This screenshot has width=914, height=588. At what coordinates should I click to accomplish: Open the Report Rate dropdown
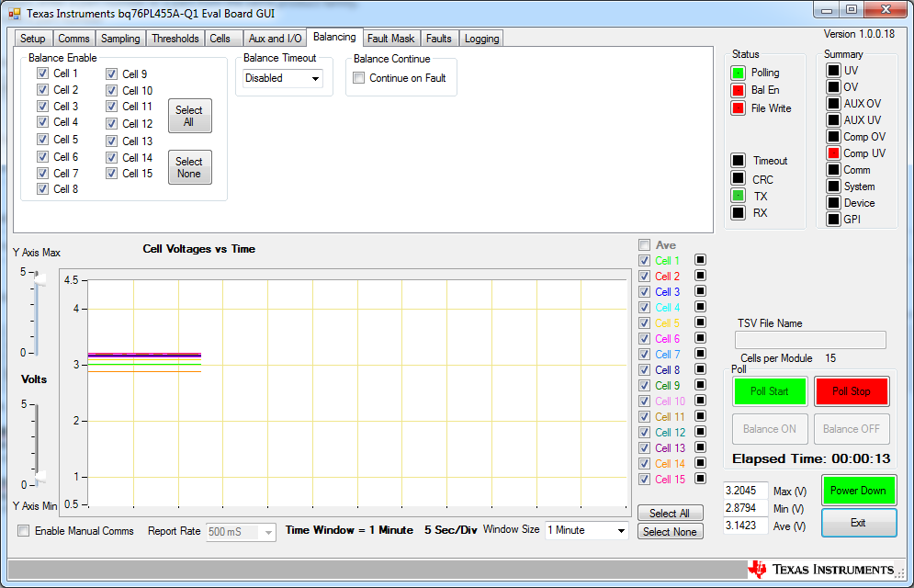click(x=242, y=532)
